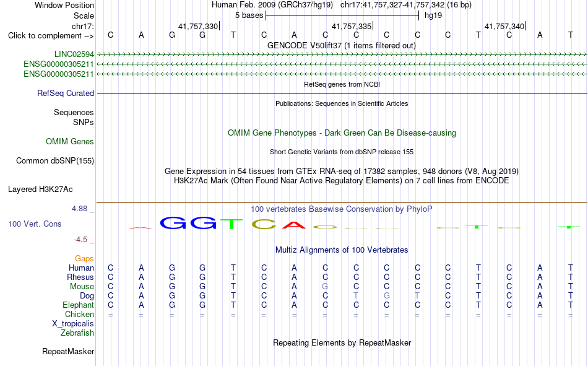Screen dimensions: 588x366
Task: Select the OMIM Genes track label
Action: click(70, 142)
